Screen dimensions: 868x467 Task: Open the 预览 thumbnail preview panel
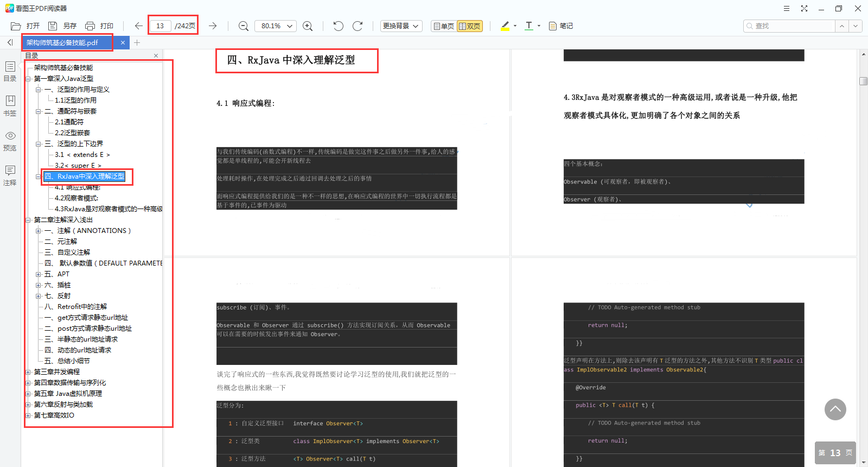pyautogui.click(x=10, y=141)
